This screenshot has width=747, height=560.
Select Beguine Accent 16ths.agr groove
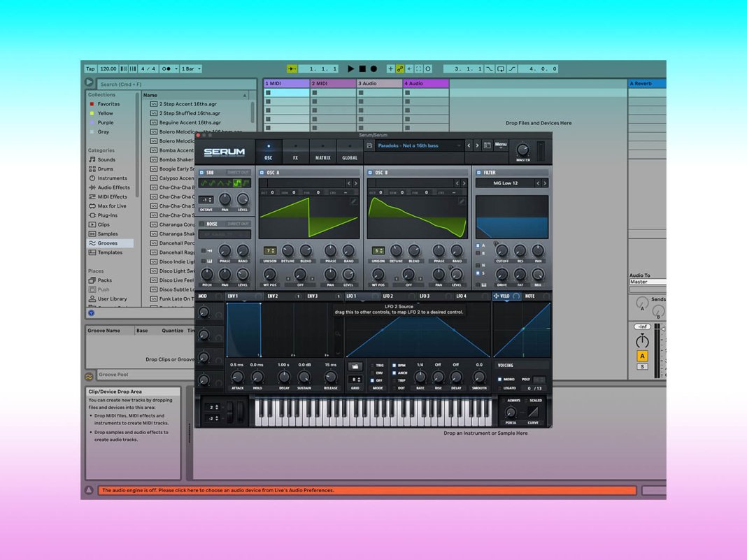pos(190,122)
